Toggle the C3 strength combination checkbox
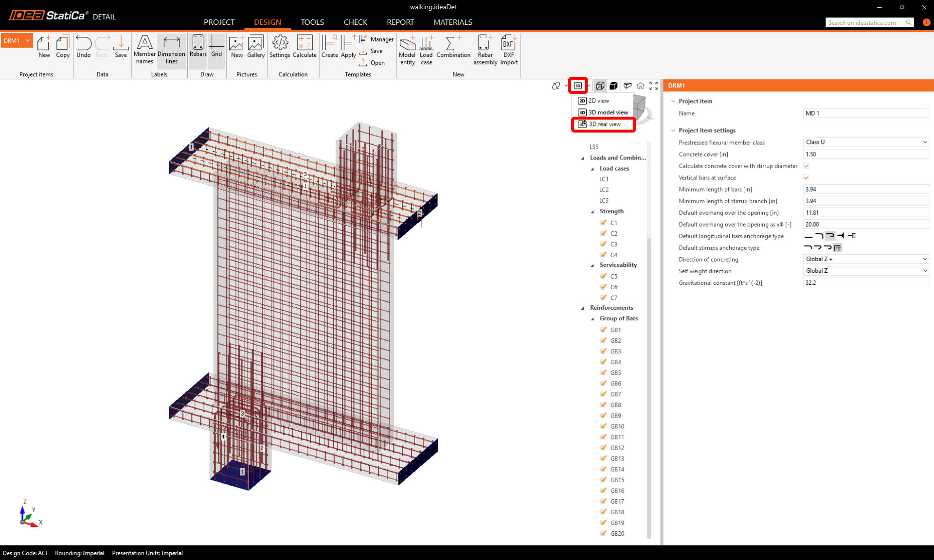 click(x=604, y=244)
